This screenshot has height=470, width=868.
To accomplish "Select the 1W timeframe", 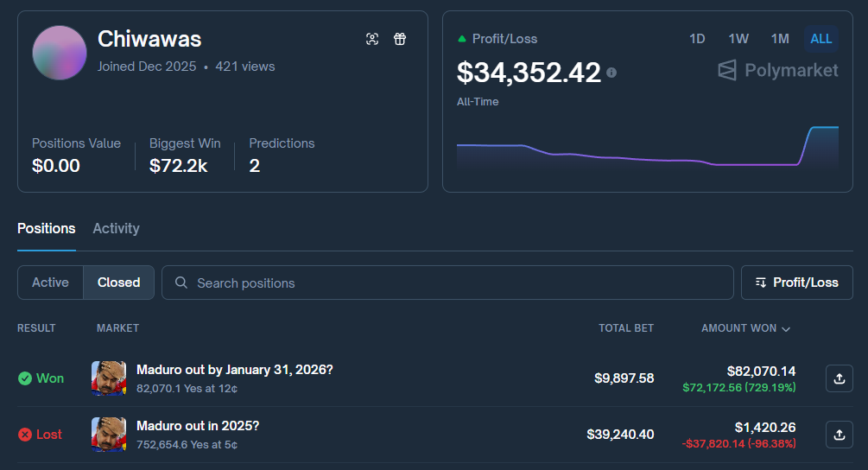I will pyautogui.click(x=738, y=39).
